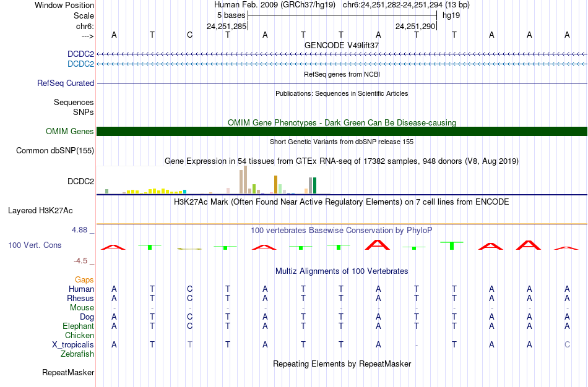Open "Multiz Alignments of 100 Vertebrates" title

coord(342,271)
